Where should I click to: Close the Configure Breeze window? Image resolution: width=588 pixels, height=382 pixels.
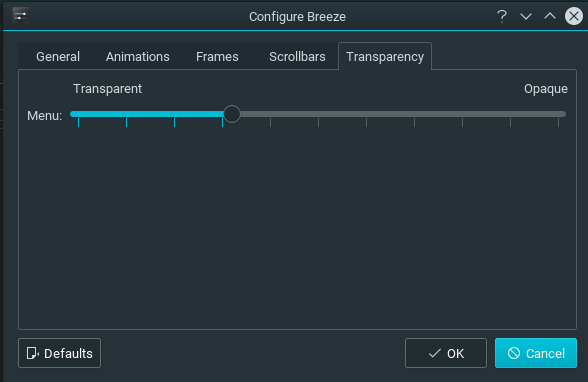[574, 16]
